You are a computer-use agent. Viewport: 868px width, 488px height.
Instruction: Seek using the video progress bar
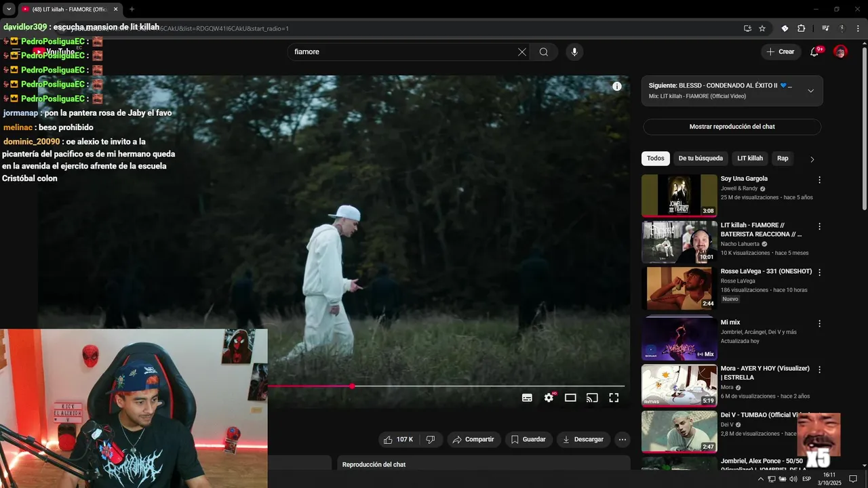(446, 386)
